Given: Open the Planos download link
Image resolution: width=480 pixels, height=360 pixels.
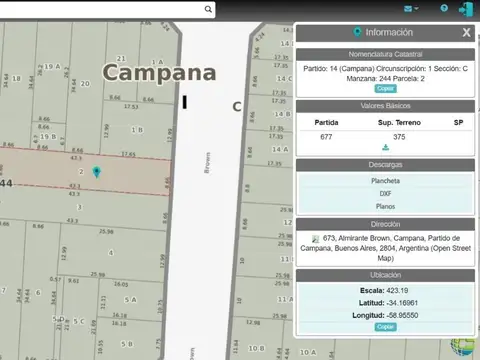Looking at the screenshot, I should coord(385,206).
